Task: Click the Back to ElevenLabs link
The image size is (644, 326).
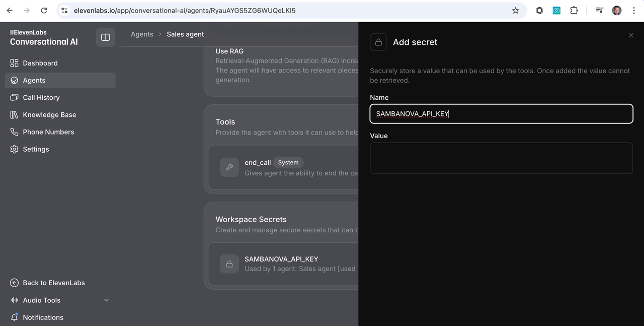Action: pyautogui.click(x=47, y=283)
